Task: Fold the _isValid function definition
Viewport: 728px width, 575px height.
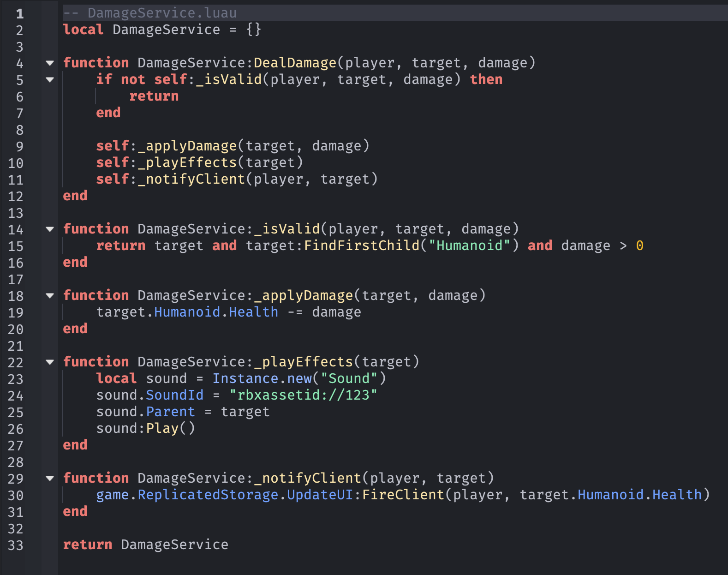Action: coord(50,229)
